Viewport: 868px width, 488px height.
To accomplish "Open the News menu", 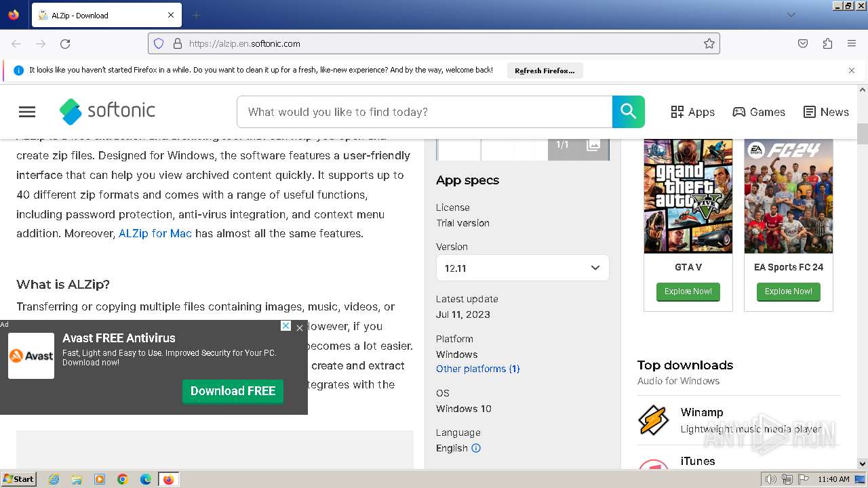I will (x=826, y=112).
